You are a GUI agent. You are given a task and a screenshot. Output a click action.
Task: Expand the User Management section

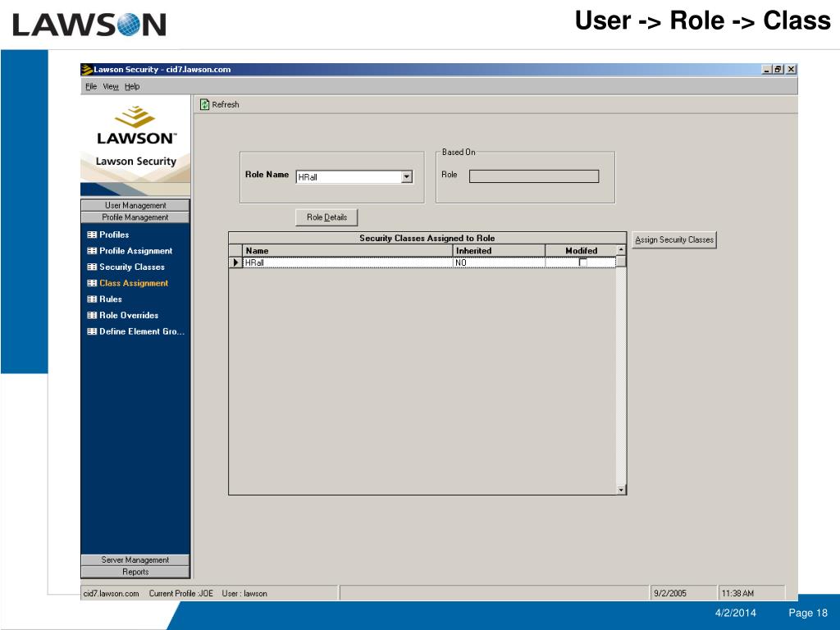coord(135,205)
